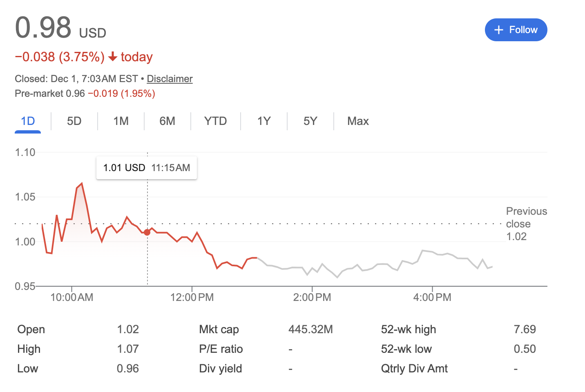Viewport: 585px width, 392px height.
Task: Click the red data point on chart
Action: (x=147, y=232)
